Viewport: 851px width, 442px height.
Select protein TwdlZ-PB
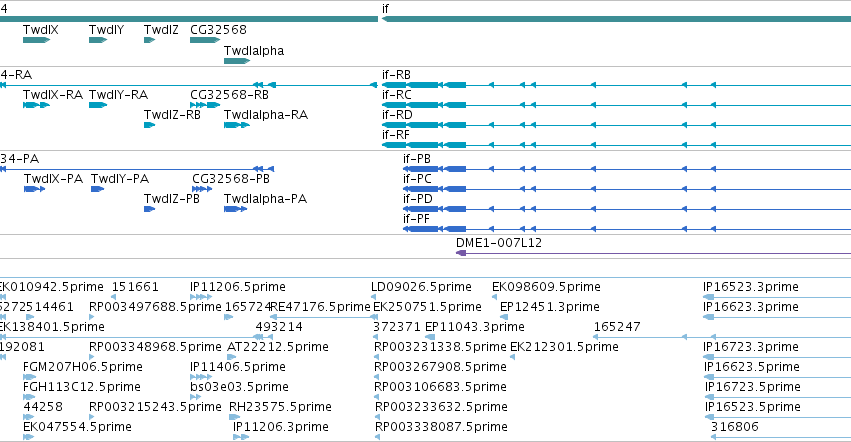[x=149, y=209]
